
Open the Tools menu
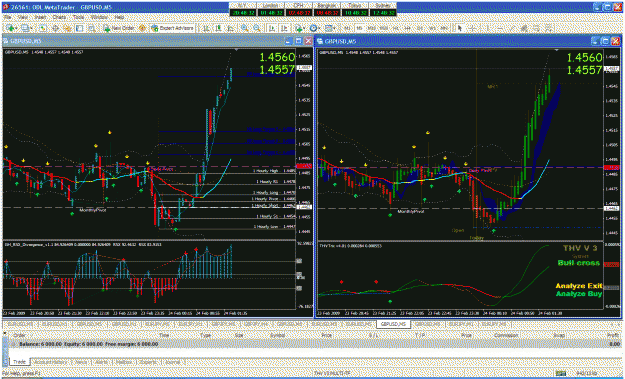[78, 18]
